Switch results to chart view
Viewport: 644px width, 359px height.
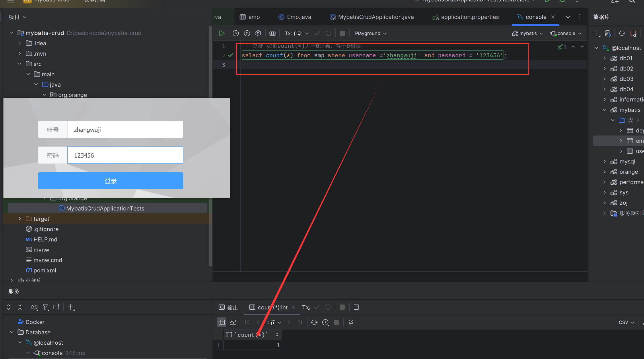pyautogui.click(x=233, y=322)
